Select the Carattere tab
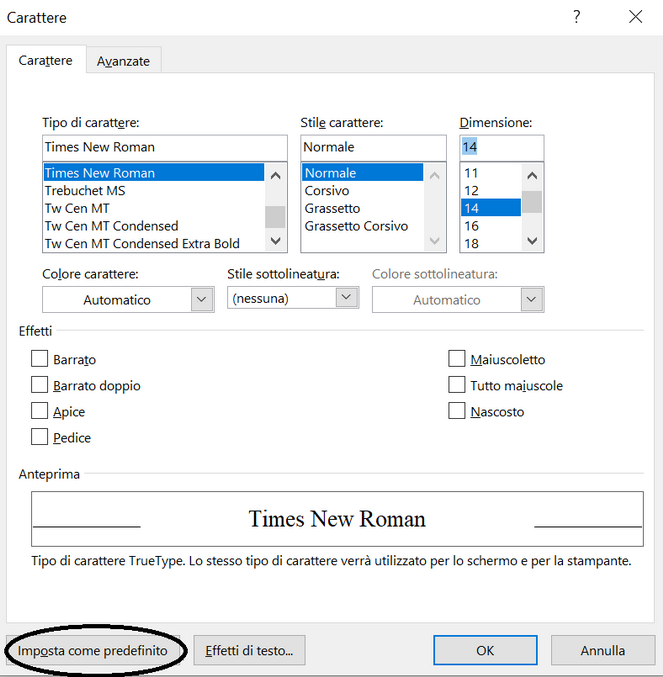 46,60
